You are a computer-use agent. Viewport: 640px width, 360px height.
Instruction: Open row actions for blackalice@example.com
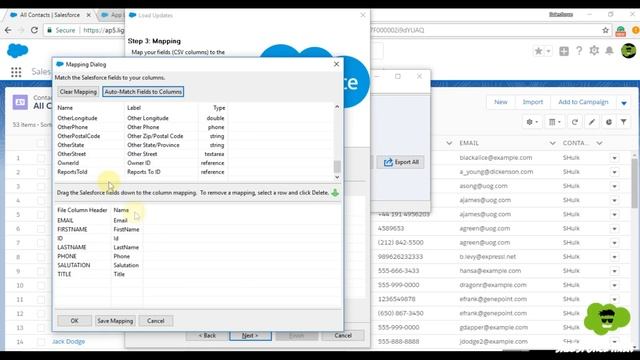[615, 158]
